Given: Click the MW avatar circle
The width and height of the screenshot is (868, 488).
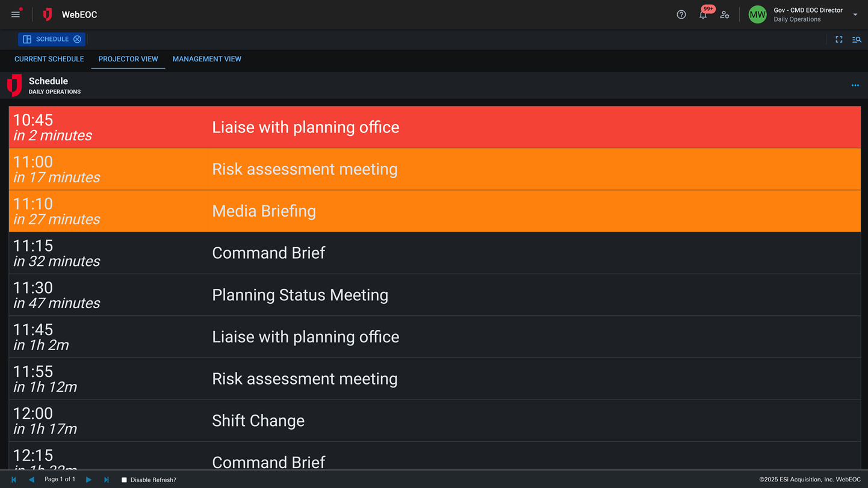Looking at the screenshot, I should [x=757, y=14].
